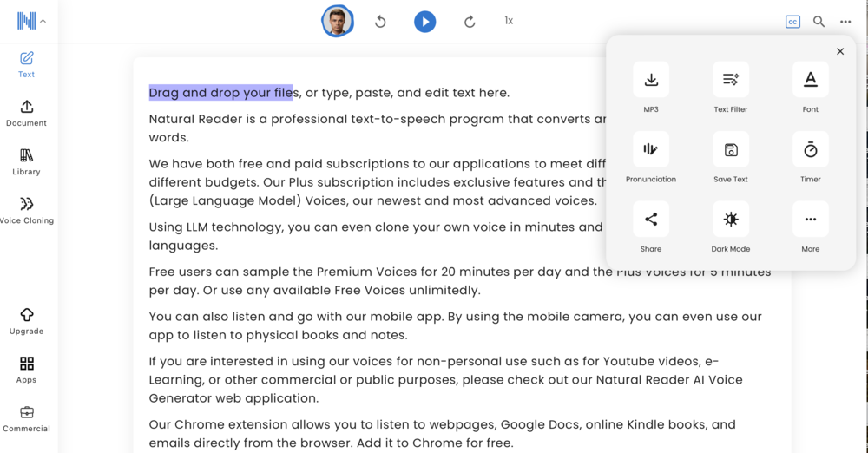Click the Share icon
Image resolution: width=868 pixels, height=453 pixels.
point(651,220)
